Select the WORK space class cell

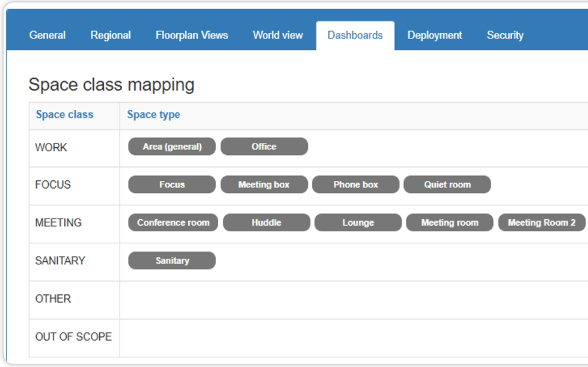[x=74, y=148]
